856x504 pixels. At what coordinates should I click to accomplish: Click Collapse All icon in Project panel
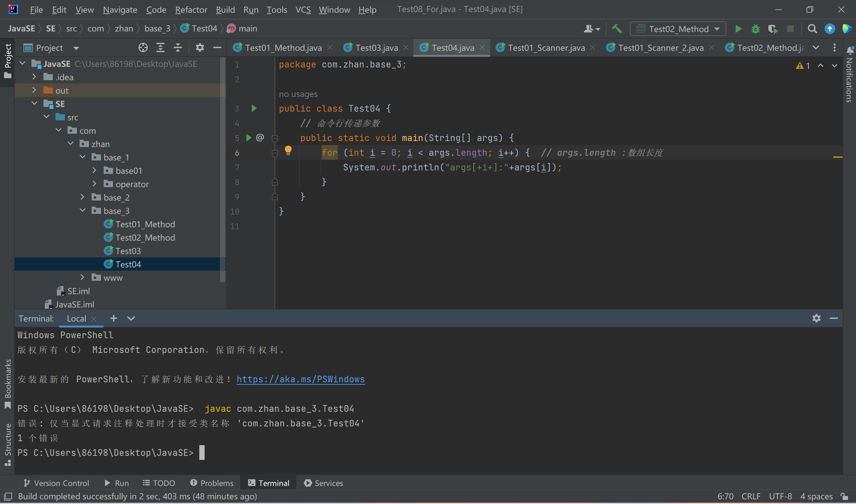pos(178,47)
